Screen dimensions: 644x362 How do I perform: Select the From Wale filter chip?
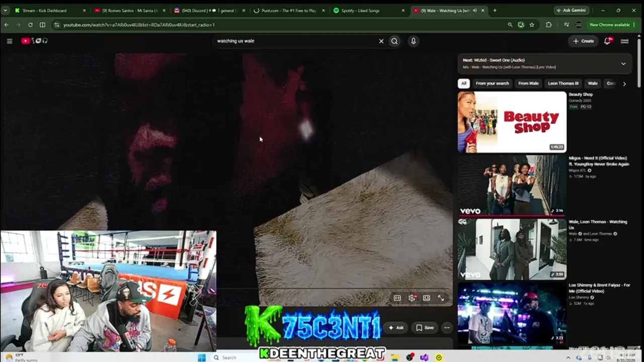[528, 83]
